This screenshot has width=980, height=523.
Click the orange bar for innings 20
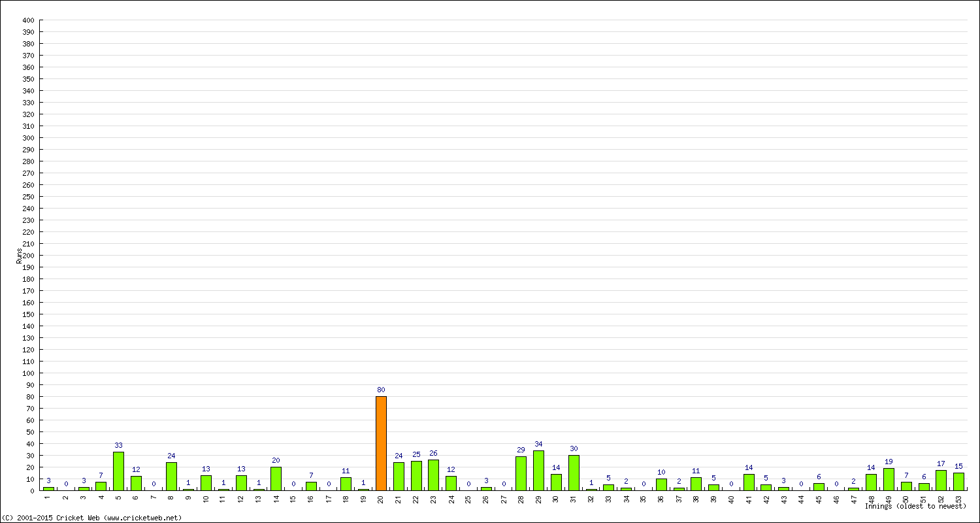381,443
